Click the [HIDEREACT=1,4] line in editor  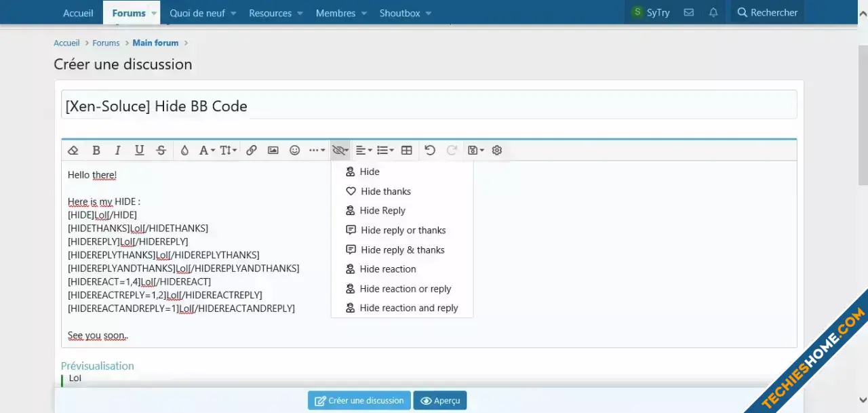(x=139, y=281)
